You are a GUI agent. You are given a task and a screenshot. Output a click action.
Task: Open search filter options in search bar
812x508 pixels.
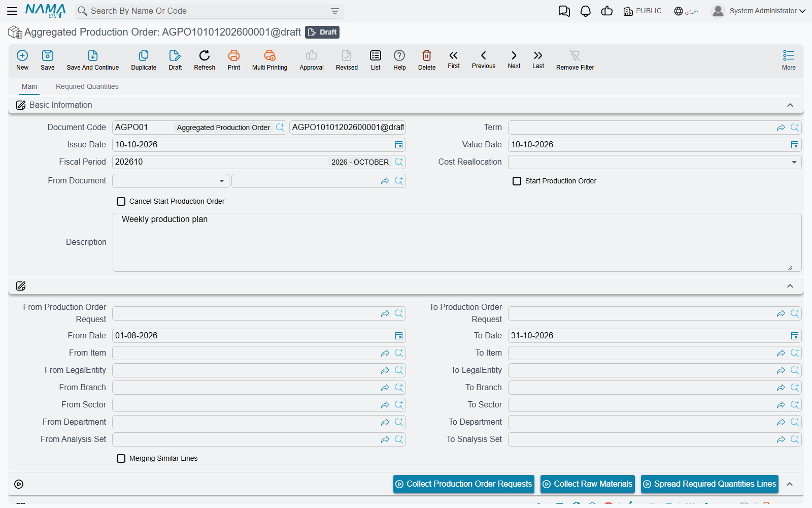335,11
